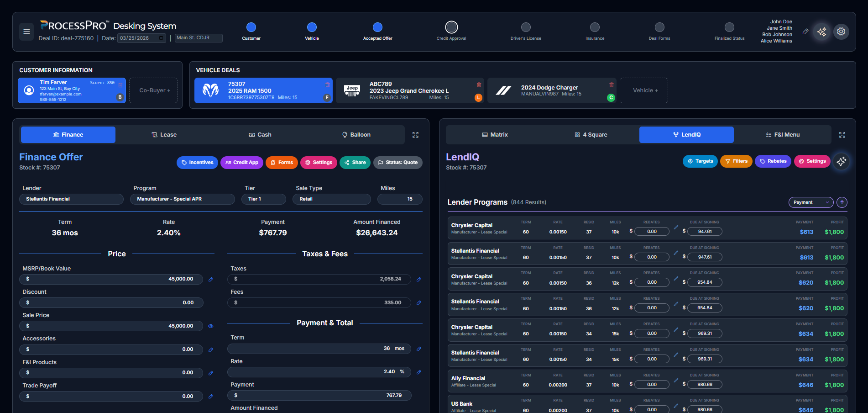Remove the 2023 Jeep Grand Cherokee L deal

[479, 85]
